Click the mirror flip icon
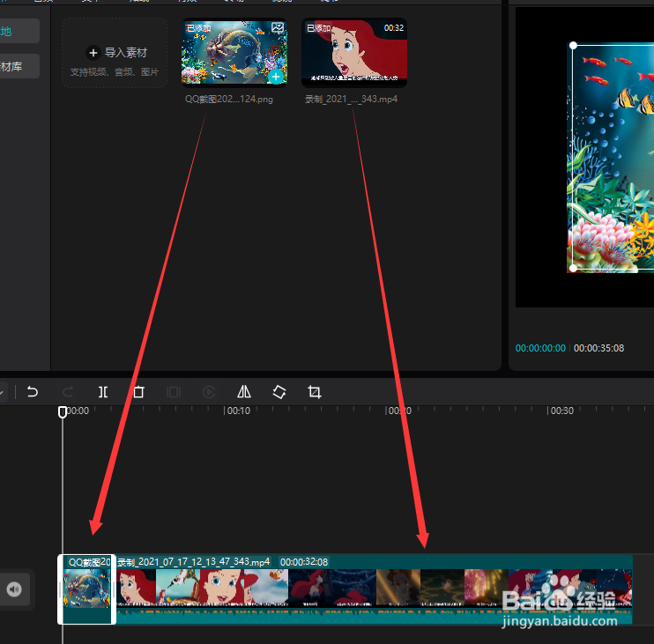The height and width of the screenshot is (644, 654). click(244, 392)
